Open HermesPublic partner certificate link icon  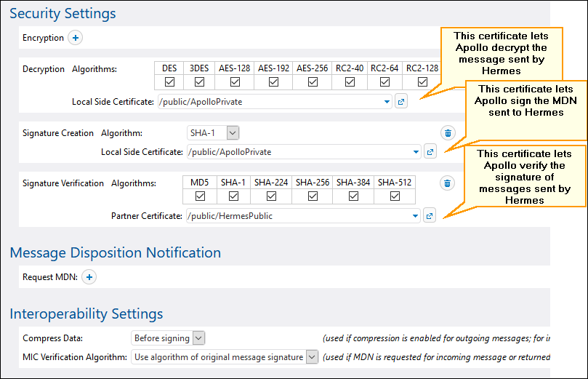click(x=430, y=216)
